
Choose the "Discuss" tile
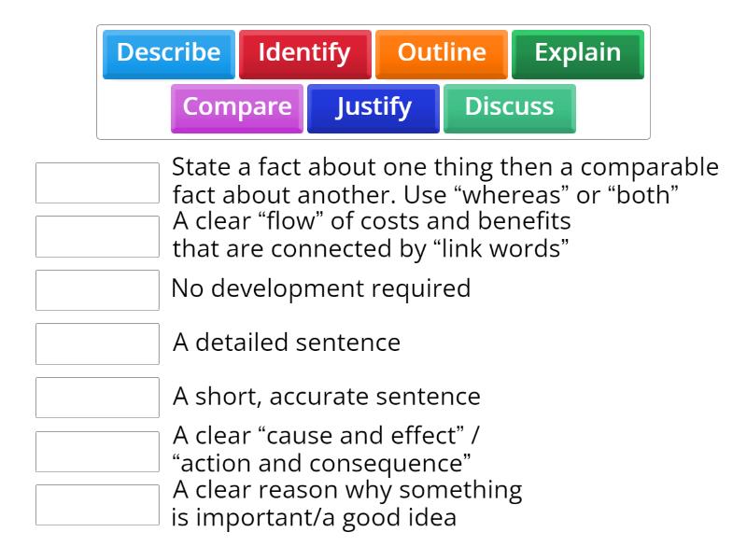[509, 107]
